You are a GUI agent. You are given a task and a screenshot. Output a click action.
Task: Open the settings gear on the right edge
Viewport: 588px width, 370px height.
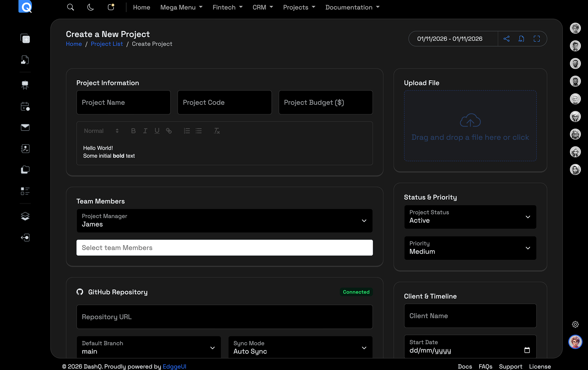575,324
